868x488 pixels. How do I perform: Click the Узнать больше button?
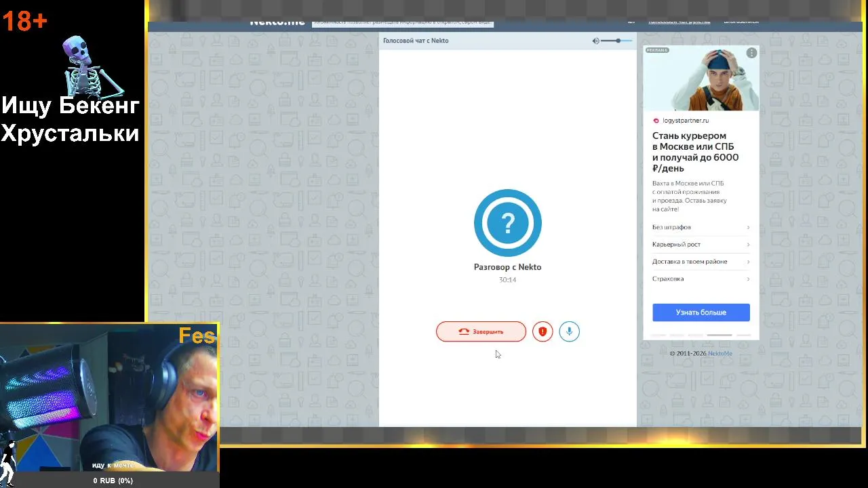click(x=701, y=312)
